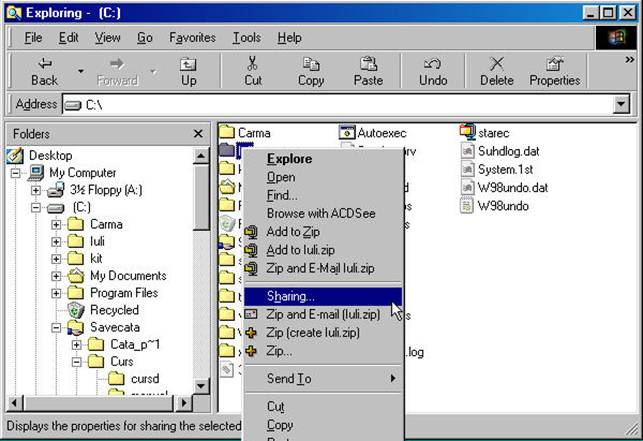Open the Autoexec file icon
The image size is (643, 441).
(348, 132)
